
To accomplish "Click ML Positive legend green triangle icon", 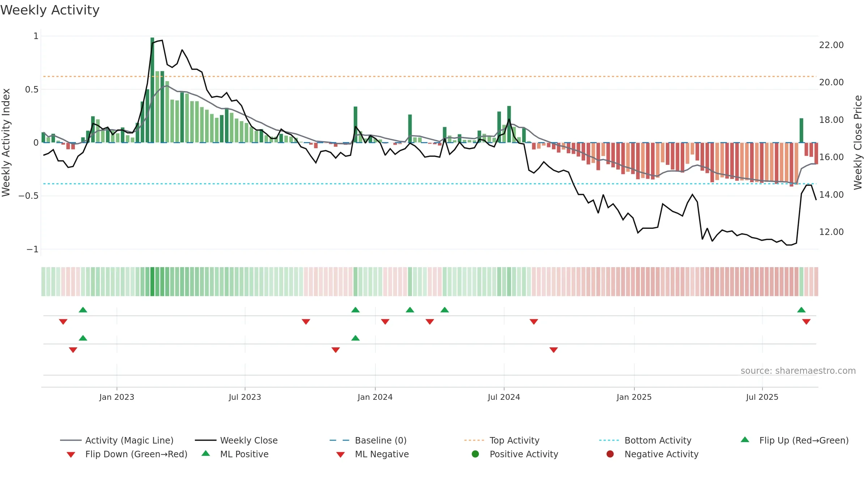I will click(x=206, y=453).
